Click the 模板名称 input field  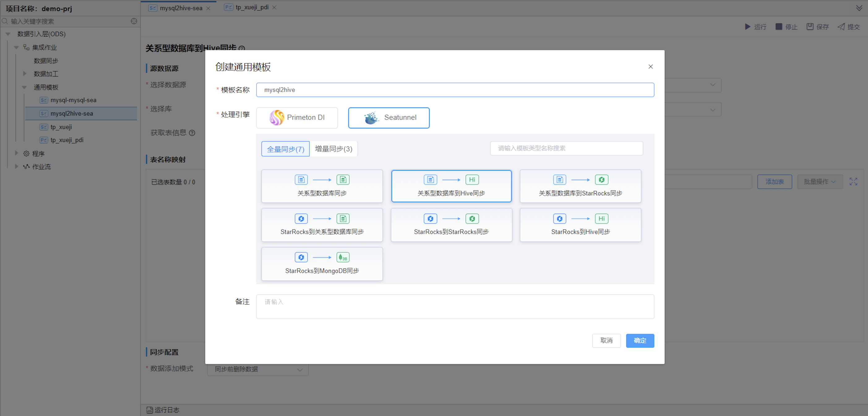point(455,90)
